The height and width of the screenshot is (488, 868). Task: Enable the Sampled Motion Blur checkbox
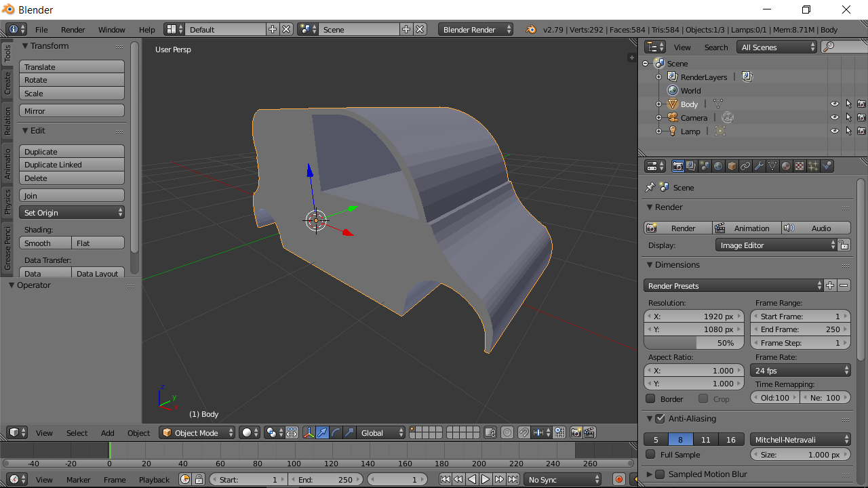tap(660, 474)
